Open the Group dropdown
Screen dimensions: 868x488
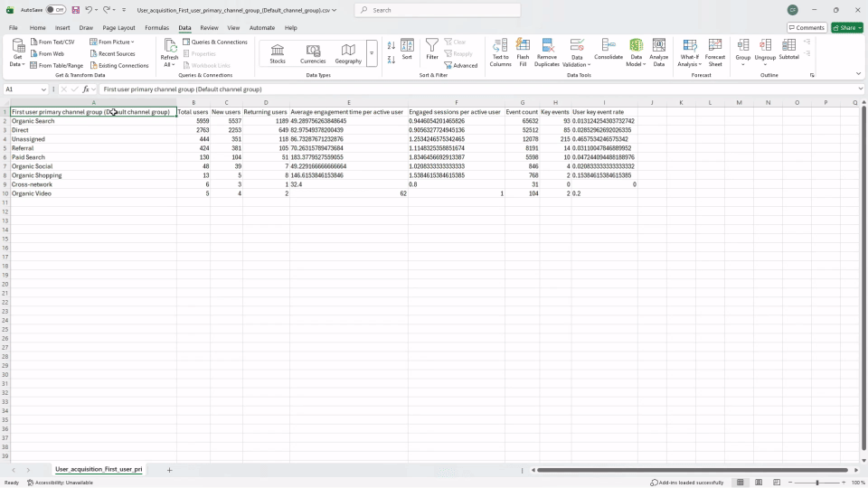point(743,64)
